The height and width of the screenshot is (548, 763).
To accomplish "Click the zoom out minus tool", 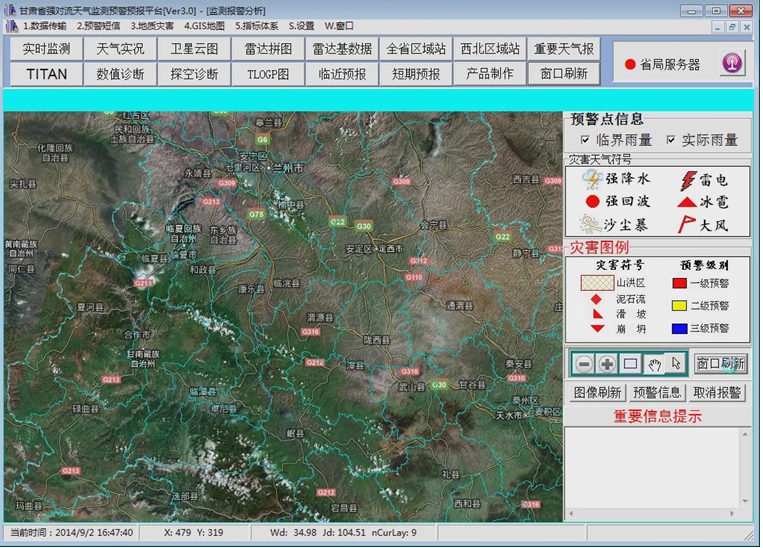I will pos(584,364).
